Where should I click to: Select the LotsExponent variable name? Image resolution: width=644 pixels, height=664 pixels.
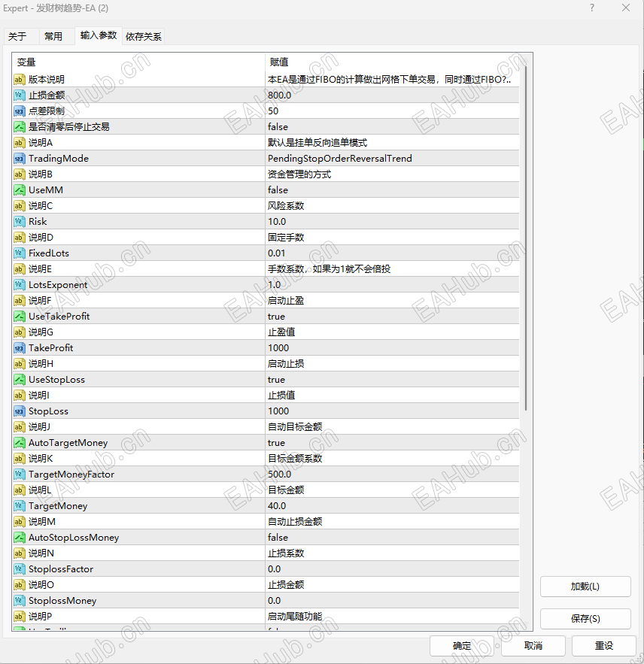tap(58, 285)
